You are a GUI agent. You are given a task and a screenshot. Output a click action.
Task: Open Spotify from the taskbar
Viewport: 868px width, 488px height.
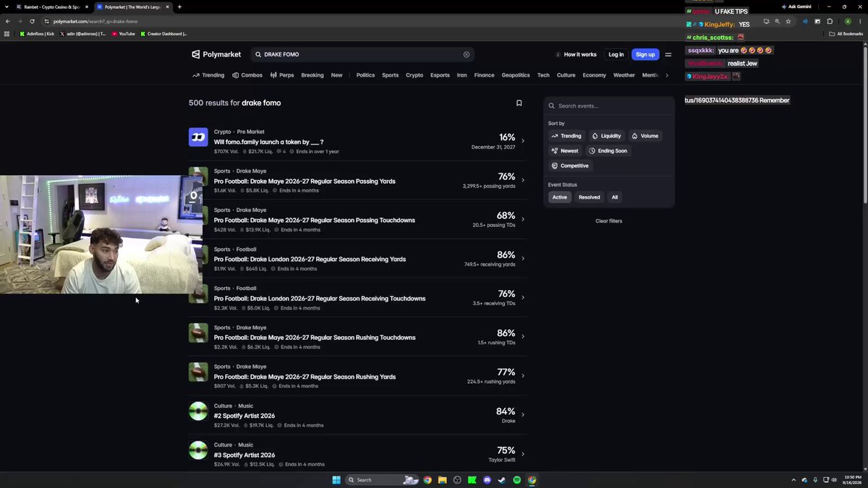pyautogui.click(x=516, y=480)
